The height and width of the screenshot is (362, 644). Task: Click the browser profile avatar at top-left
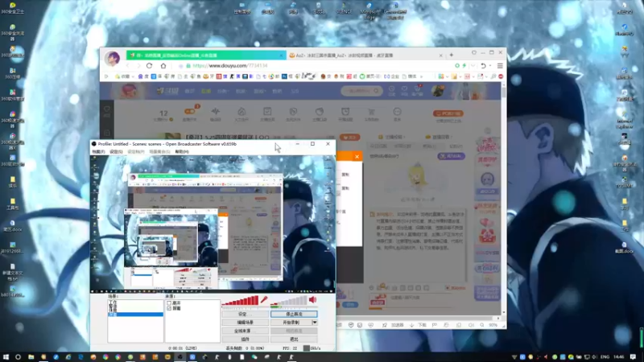click(x=112, y=58)
